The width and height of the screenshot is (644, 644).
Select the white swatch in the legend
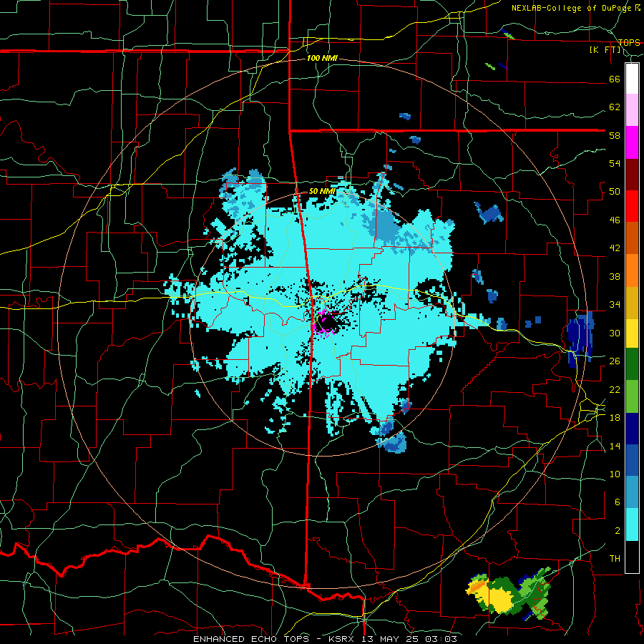coord(632,79)
